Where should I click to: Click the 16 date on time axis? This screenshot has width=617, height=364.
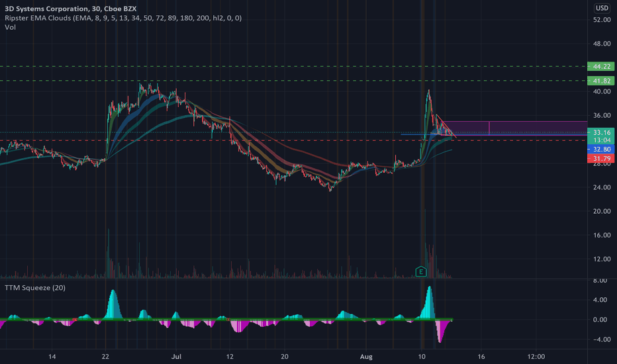pyautogui.click(x=481, y=357)
